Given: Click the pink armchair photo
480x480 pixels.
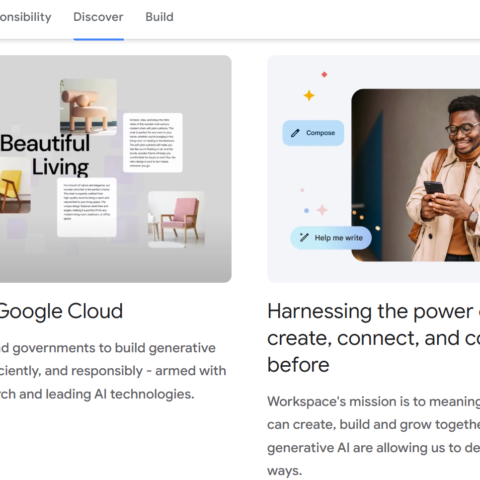Looking at the screenshot, I should tap(176, 219).
